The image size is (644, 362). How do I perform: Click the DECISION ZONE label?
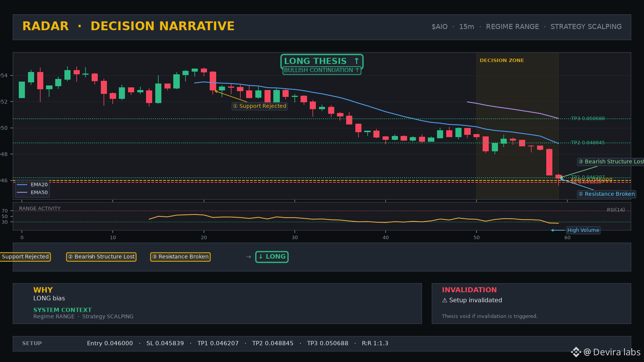point(502,61)
